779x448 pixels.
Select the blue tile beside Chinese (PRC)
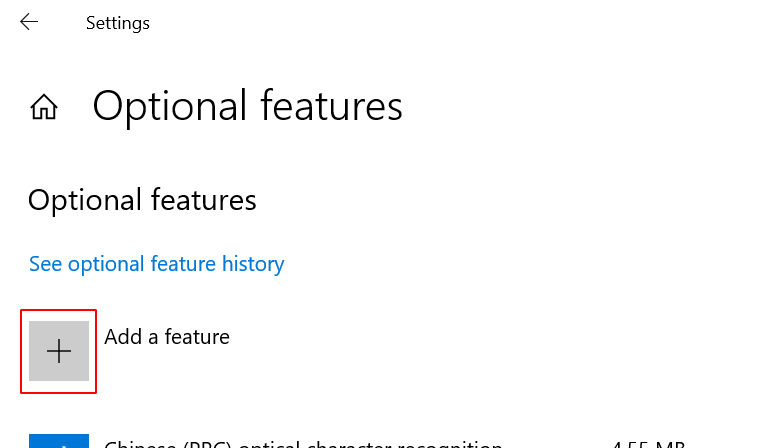tap(59, 441)
